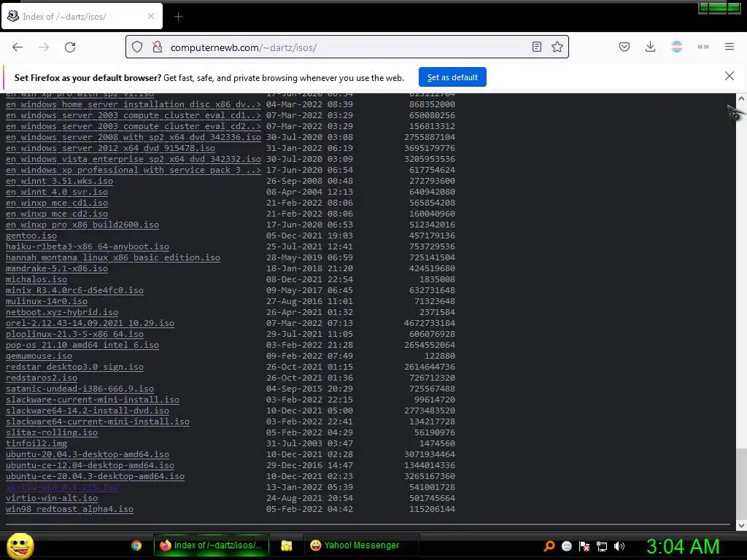
Task: Click the 3:04 AM taskbar clock
Action: pos(683,546)
